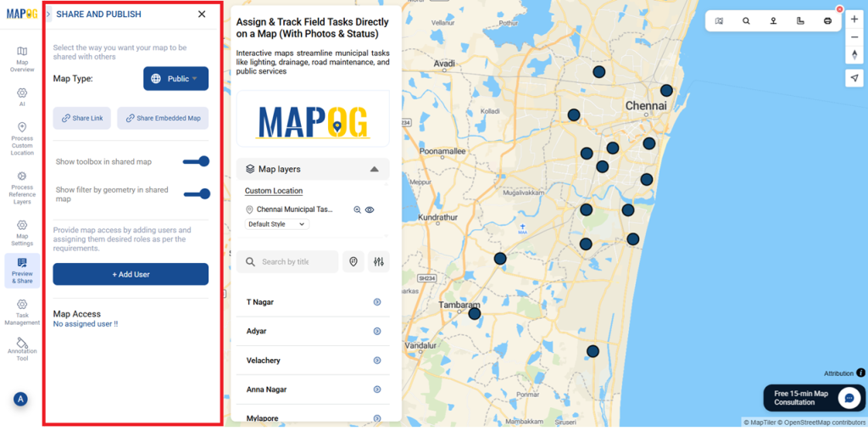The image size is (868, 431).
Task: Click the chat consultation bubble icon
Action: [x=849, y=398]
